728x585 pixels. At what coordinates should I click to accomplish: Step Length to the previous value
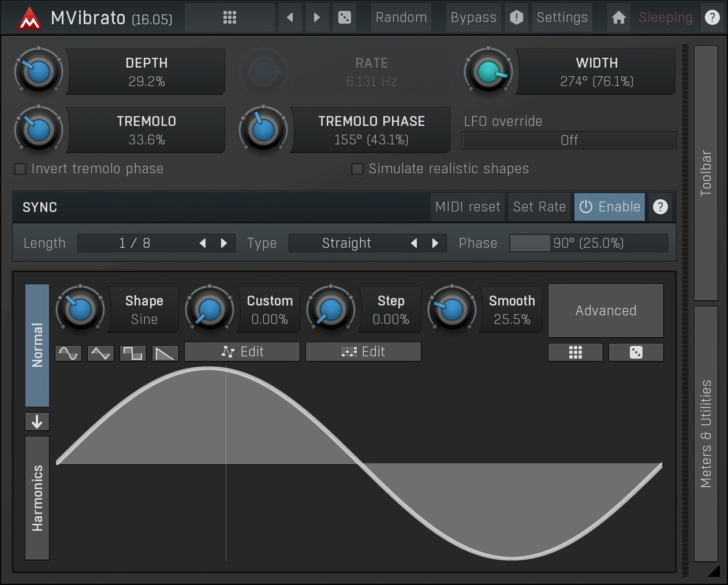(x=203, y=243)
